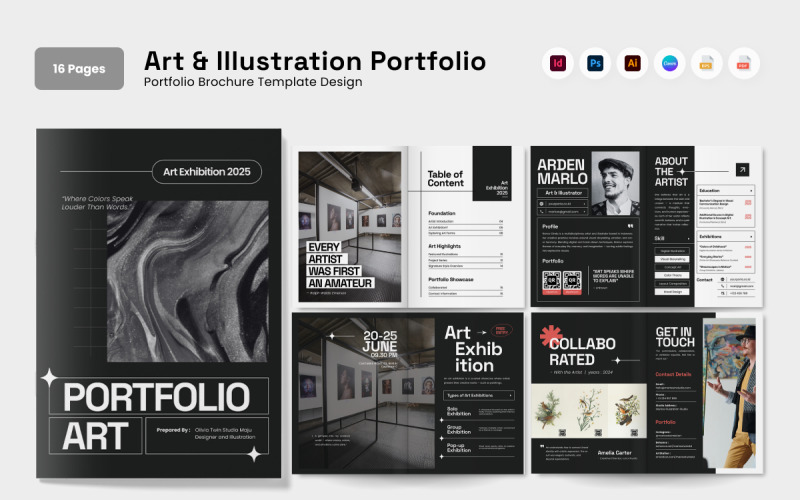Expand the Types of Art Exhibitions dropdown
Screen dimensions: 800x500
[x=479, y=395]
